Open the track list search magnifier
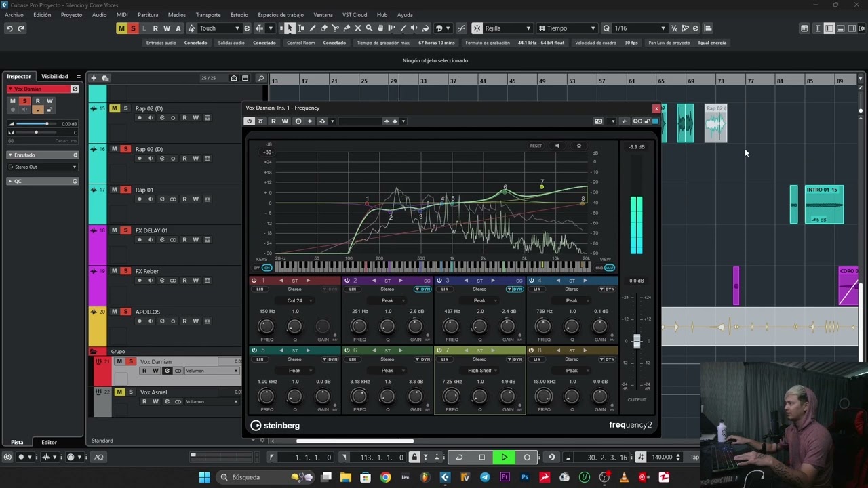This screenshot has height=488, width=868. pyautogui.click(x=260, y=78)
